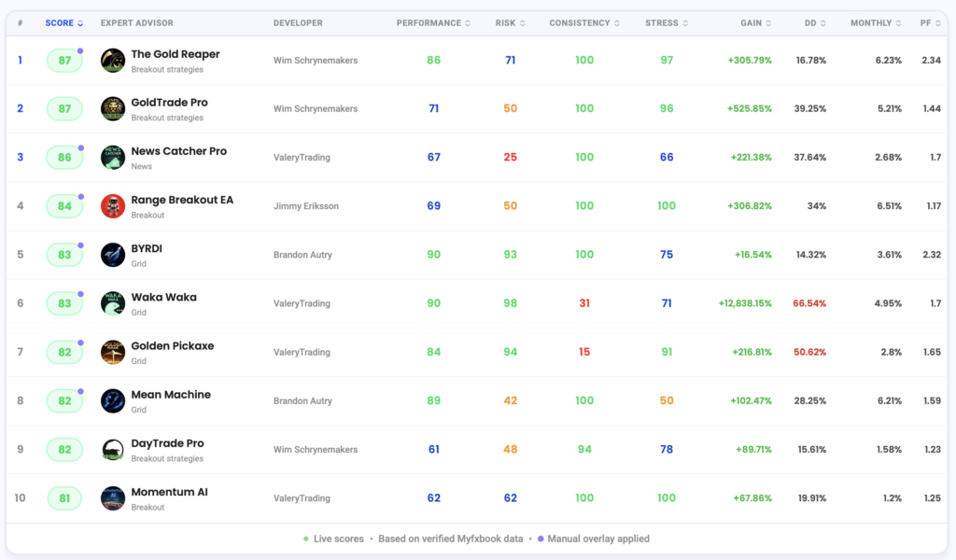This screenshot has width=956, height=560.
Task: Sort by the Consistency column header
Action: click(584, 23)
